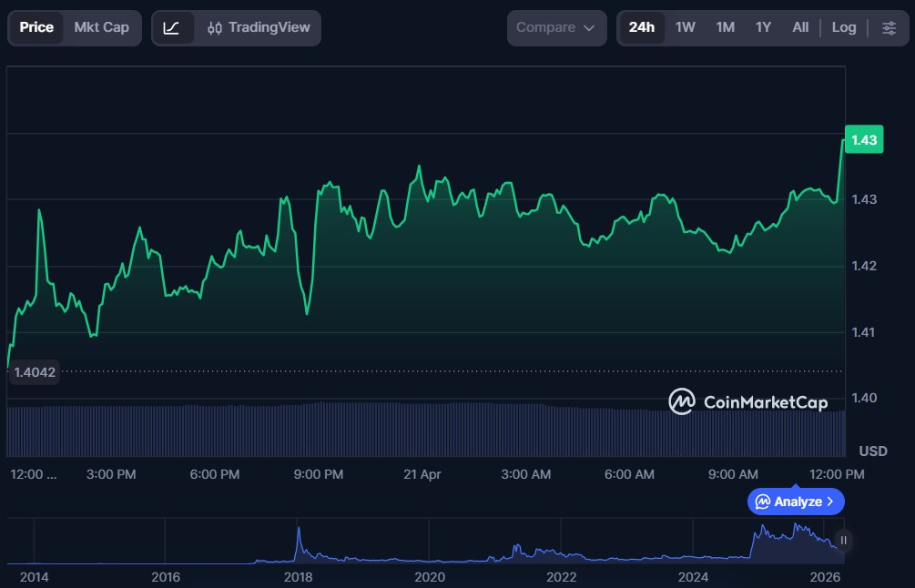Show the 1Y time range
915x588 pixels.
coord(763,28)
